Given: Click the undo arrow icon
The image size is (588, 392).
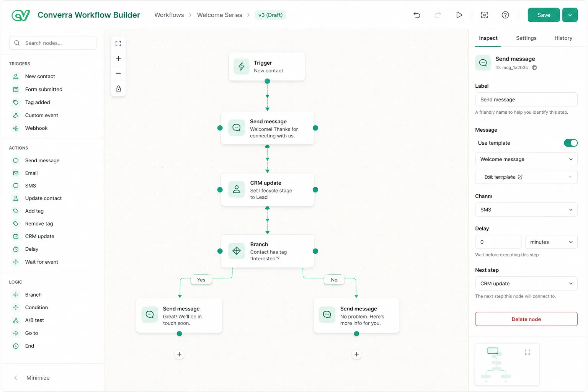Looking at the screenshot, I should pos(417,15).
